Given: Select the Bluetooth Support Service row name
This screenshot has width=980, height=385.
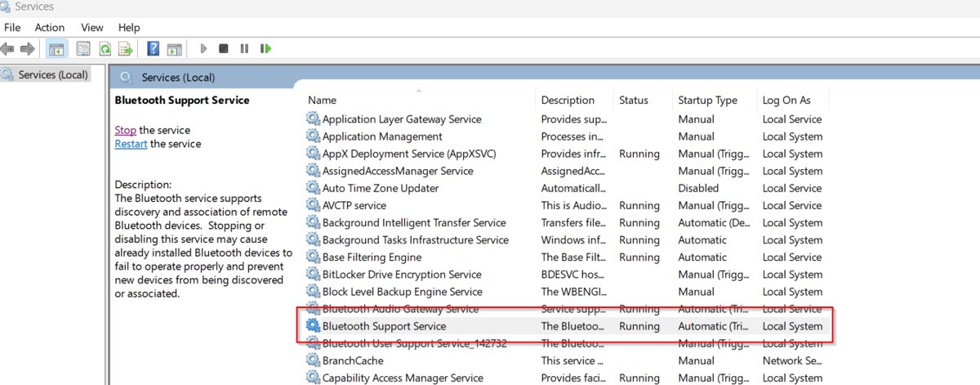Looking at the screenshot, I should (x=384, y=325).
